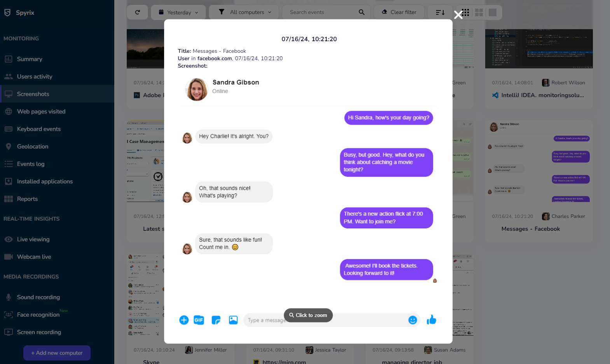Switch to medium grid view
Screen dimensions: 610x364
[x=479, y=12]
